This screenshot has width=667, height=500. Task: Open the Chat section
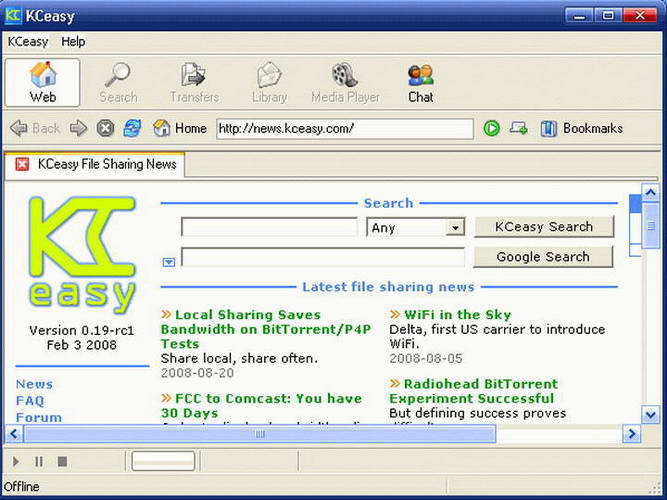(420, 83)
